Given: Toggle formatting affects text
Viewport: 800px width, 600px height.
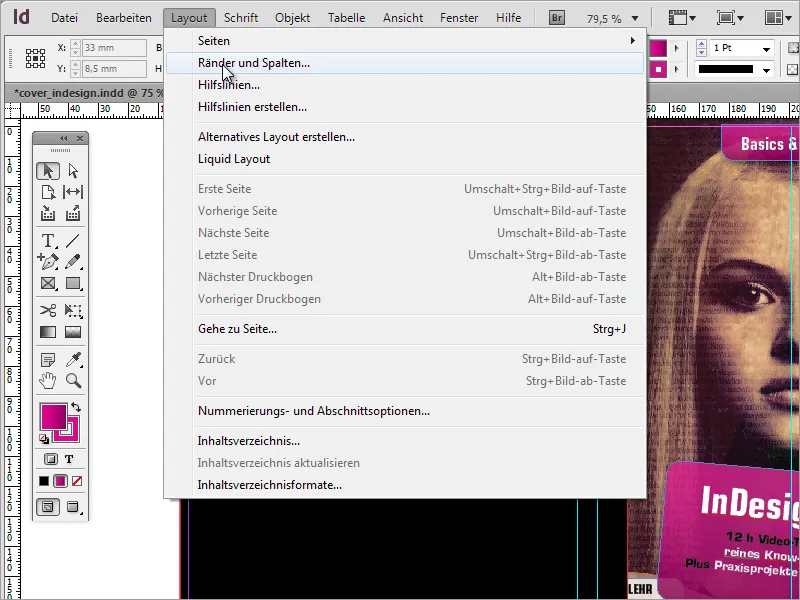Looking at the screenshot, I should tap(69, 459).
